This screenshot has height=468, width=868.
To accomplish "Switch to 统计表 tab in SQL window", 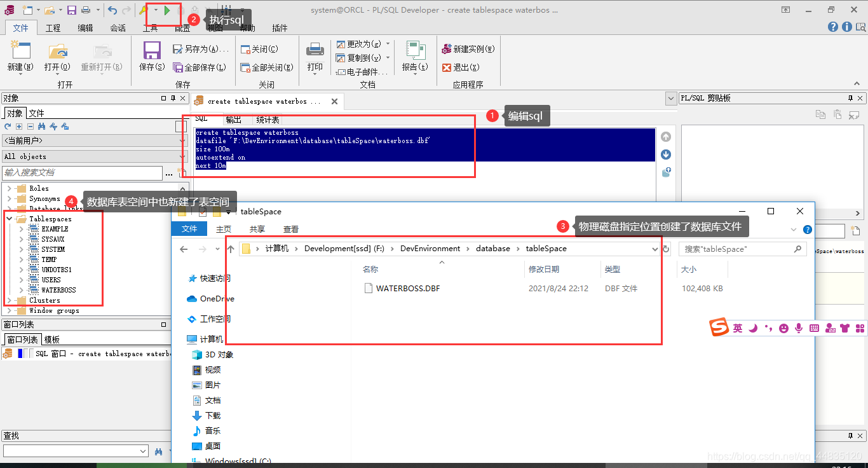I will tap(268, 120).
